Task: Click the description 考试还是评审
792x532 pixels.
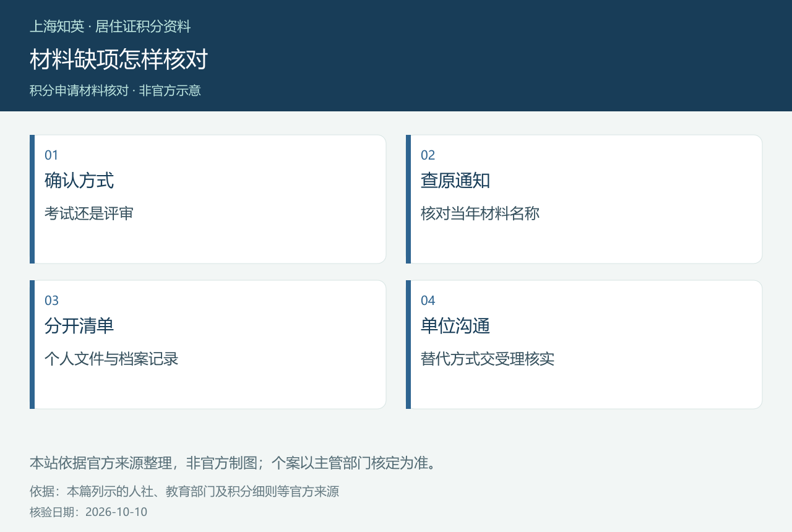Action: coord(89,213)
